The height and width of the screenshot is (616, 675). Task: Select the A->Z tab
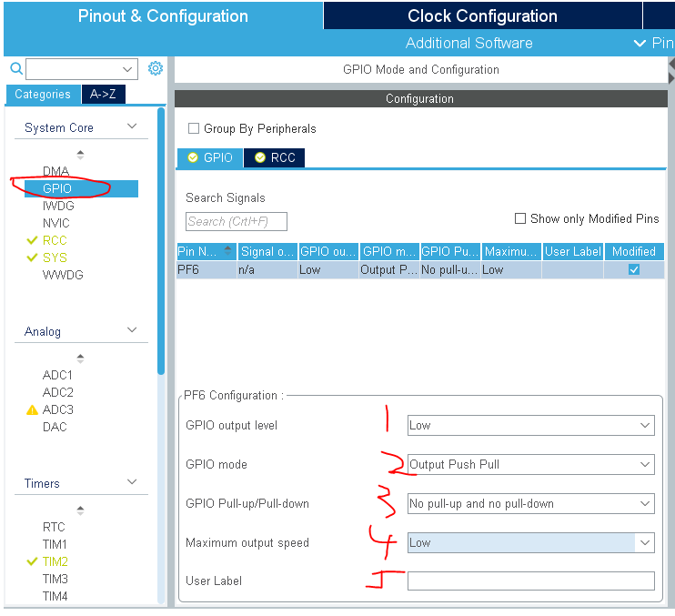click(103, 95)
